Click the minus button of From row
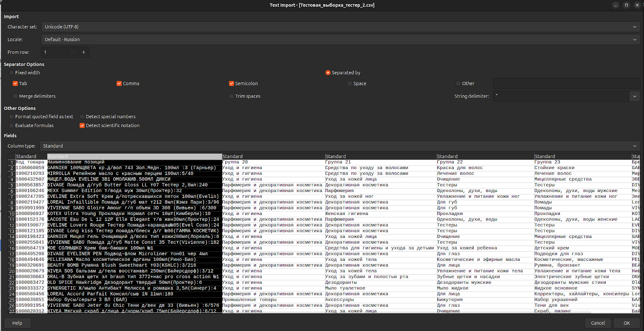Viewport: 644px width, 331px height. coord(72,52)
